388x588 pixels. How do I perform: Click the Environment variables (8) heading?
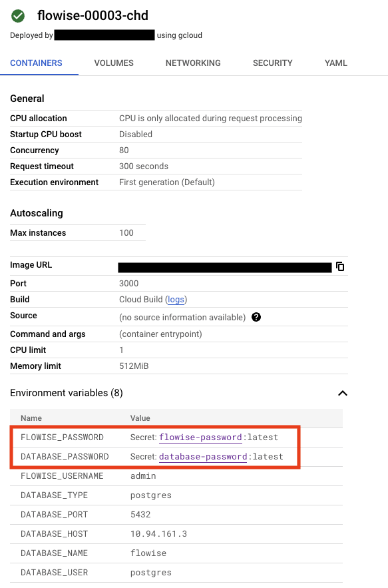pyautogui.click(x=67, y=393)
